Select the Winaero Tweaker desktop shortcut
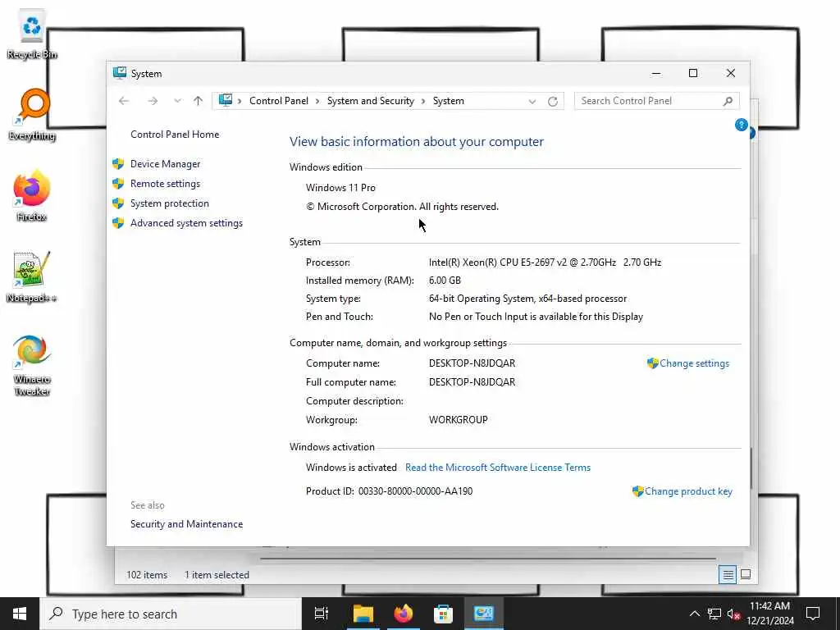840x630 pixels. [32, 365]
